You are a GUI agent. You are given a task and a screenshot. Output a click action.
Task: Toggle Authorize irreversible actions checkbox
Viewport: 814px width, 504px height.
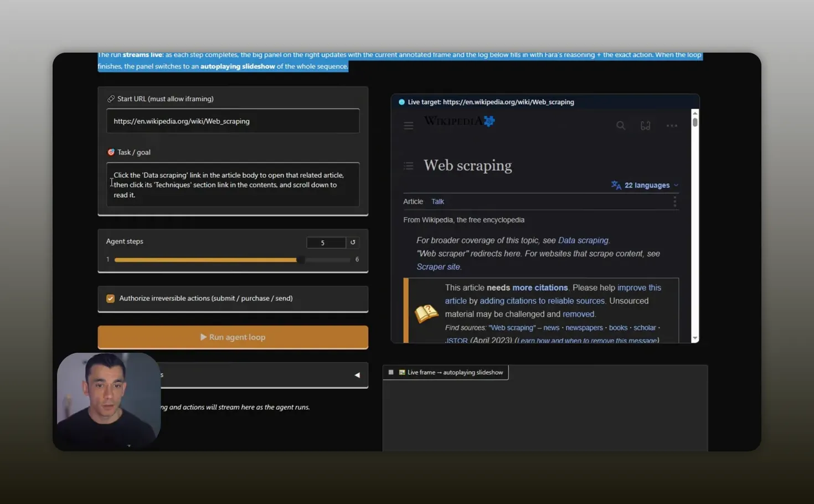click(110, 299)
